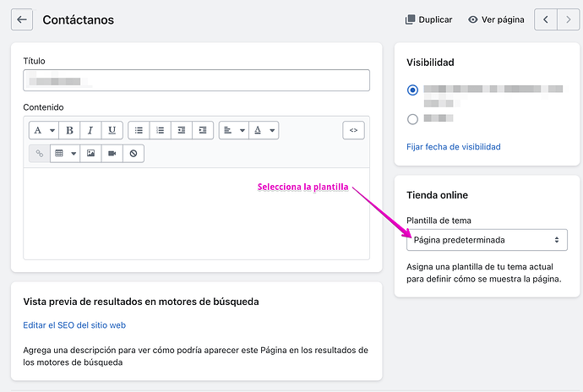Screen dimensions: 583x392
Task: Click into the Título input field
Action: coord(196,80)
